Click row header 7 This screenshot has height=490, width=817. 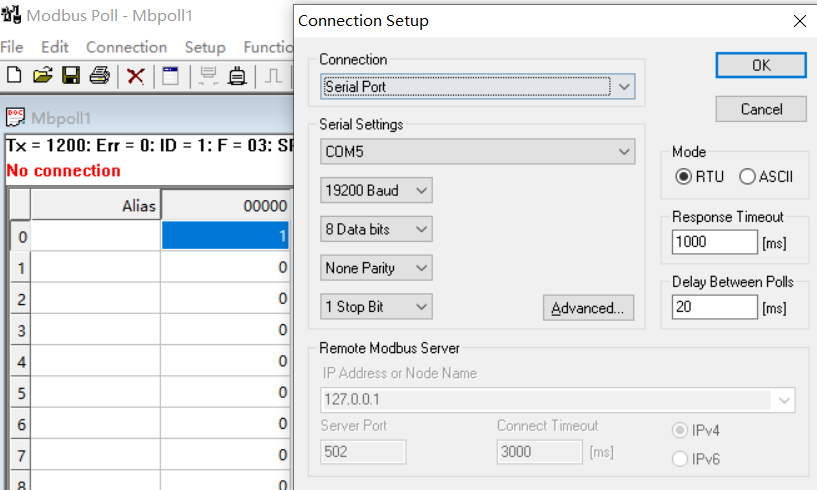pos(21,455)
